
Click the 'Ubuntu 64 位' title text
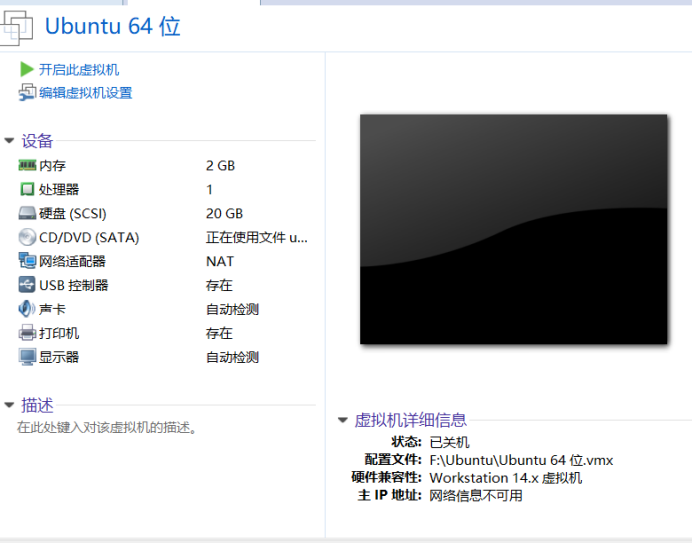pos(113,26)
